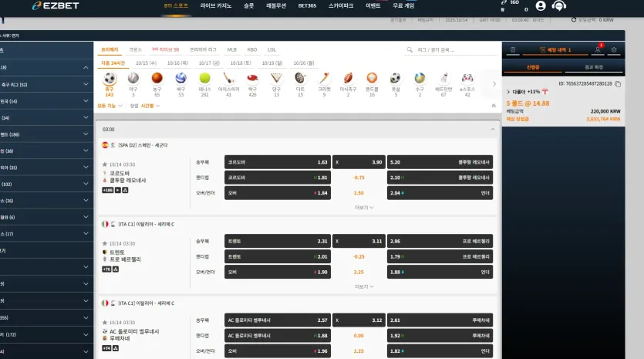Copy the bet ID with copy icon
Screen dimensions: 644x359
point(618,83)
